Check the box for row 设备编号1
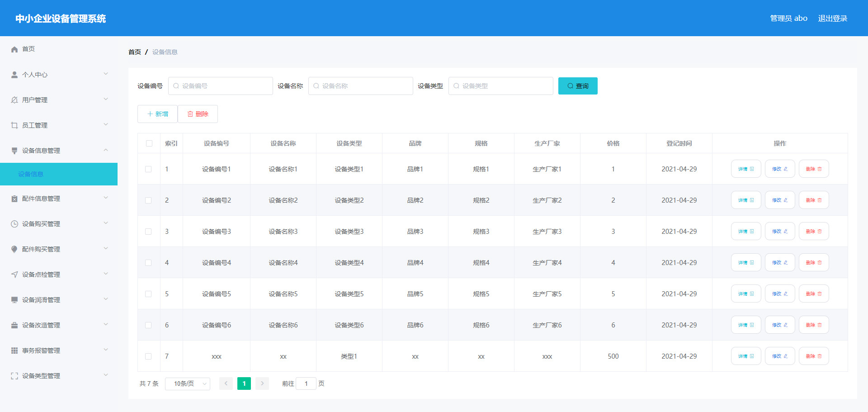The image size is (868, 412). coord(148,169)
